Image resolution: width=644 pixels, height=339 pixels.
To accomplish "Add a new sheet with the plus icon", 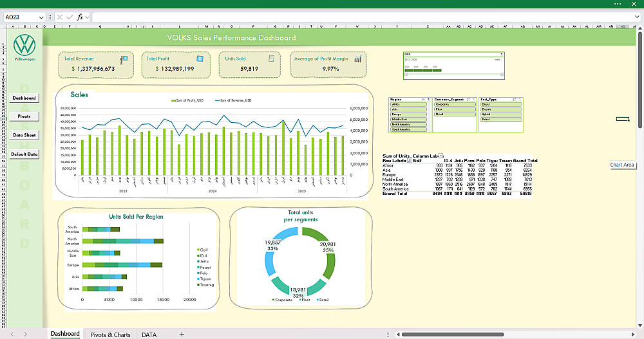I will pyautogui.click(x=182, y=334).
